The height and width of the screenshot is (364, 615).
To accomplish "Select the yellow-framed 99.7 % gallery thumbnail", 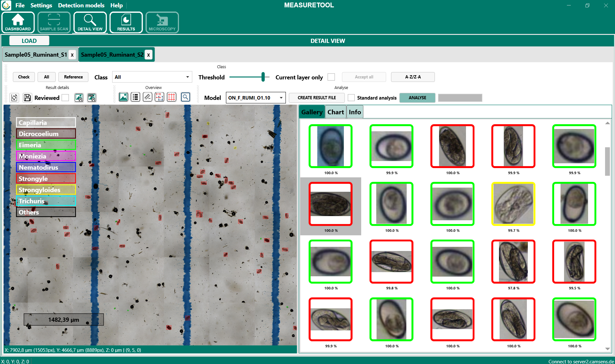I will coord(513,204).
